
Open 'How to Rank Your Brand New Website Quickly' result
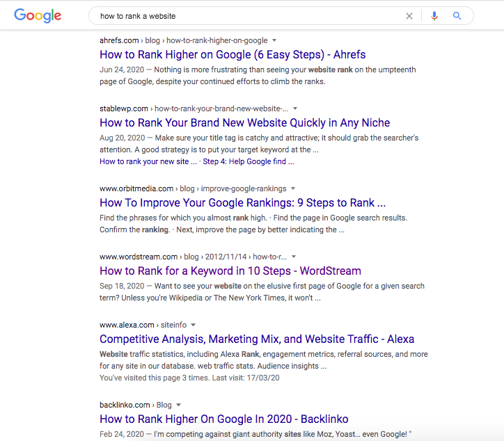[244, 122]
